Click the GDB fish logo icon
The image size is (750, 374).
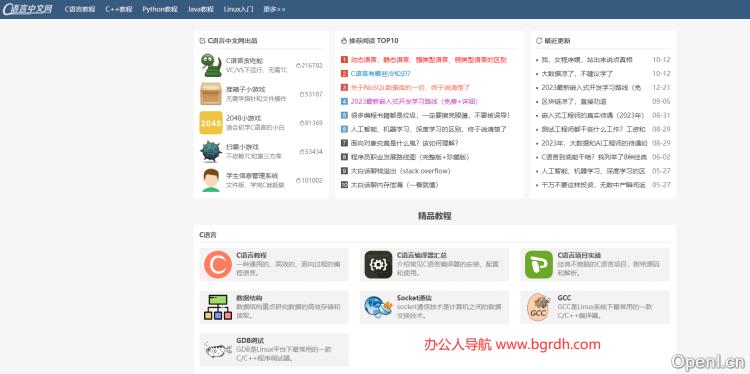(x=218, y=350)
